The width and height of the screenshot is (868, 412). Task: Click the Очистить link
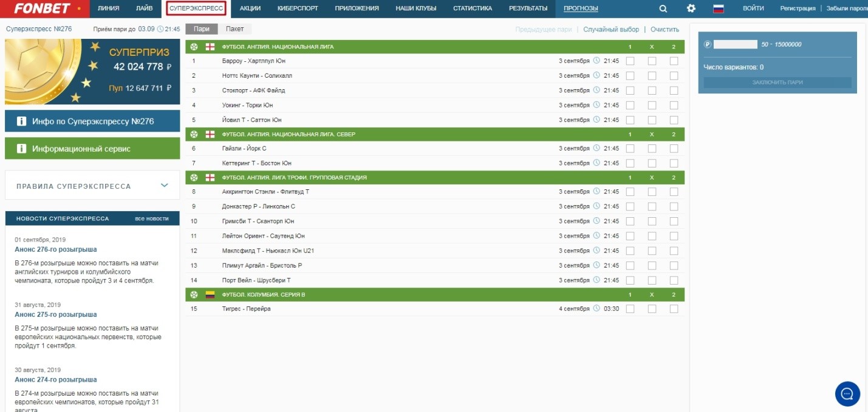pyautogui.click(x=665, y=29)
